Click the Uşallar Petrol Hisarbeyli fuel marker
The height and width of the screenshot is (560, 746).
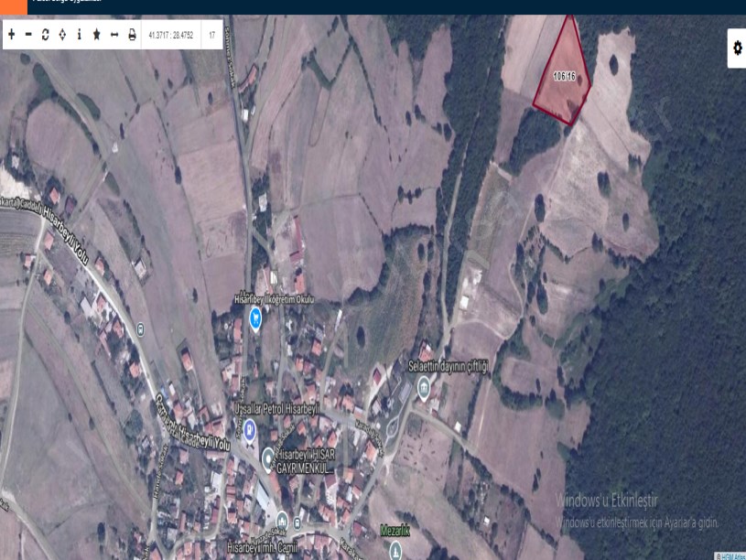[x=250, y=432]
